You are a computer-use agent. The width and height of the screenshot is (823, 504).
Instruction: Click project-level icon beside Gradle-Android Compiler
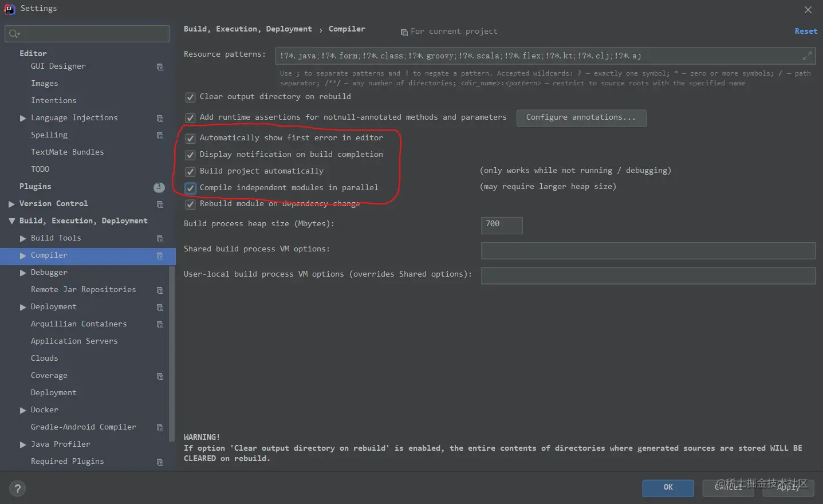(x=160, y=428)
